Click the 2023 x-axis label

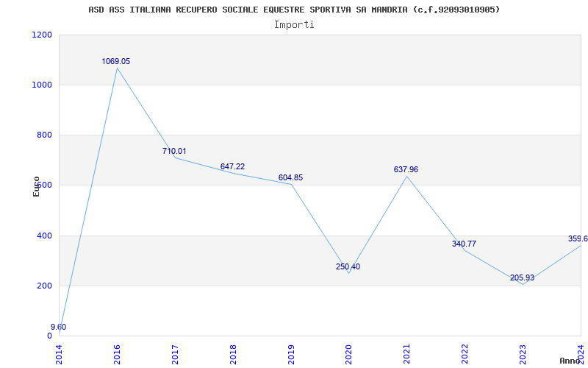point(523,355)
